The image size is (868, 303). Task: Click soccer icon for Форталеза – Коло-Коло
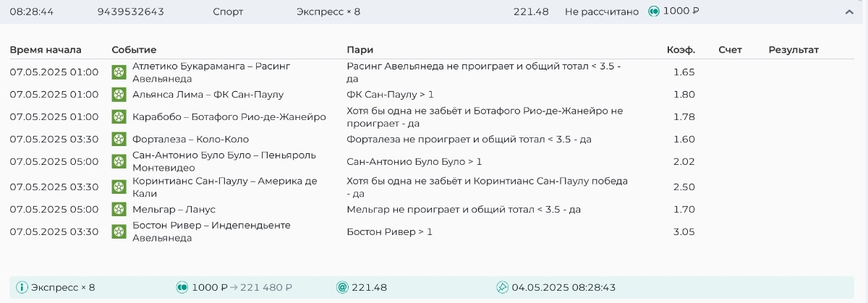119,140
